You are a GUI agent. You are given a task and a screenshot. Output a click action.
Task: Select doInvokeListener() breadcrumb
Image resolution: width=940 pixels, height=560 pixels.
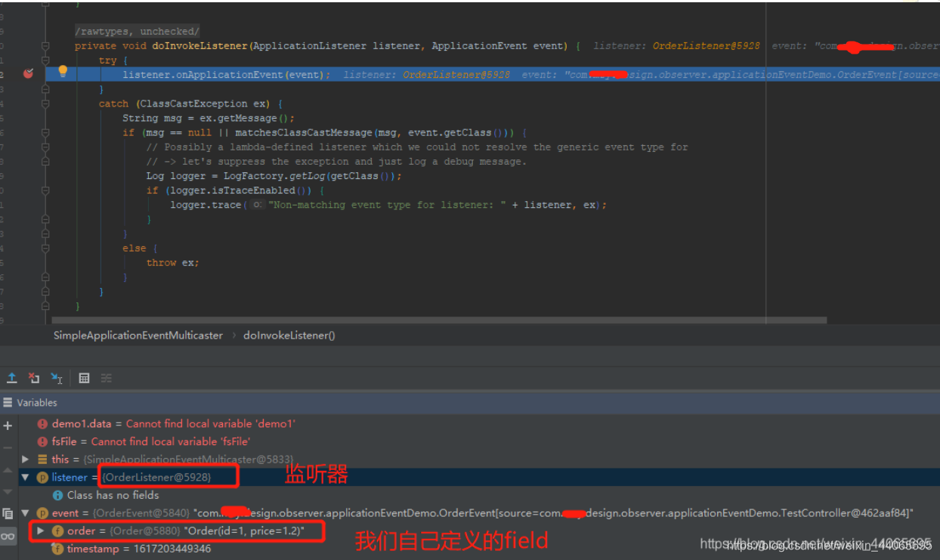click(289, 335)
